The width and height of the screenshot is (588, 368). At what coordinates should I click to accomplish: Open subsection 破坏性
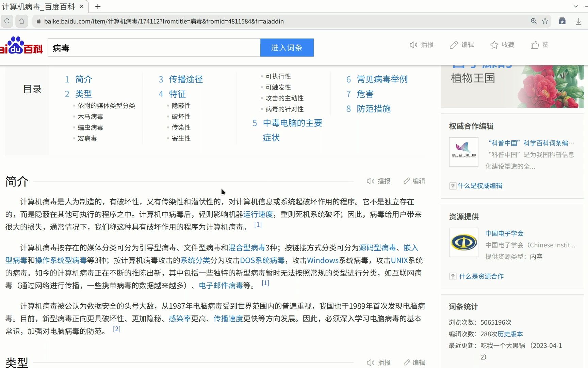[x=181, y=117]
